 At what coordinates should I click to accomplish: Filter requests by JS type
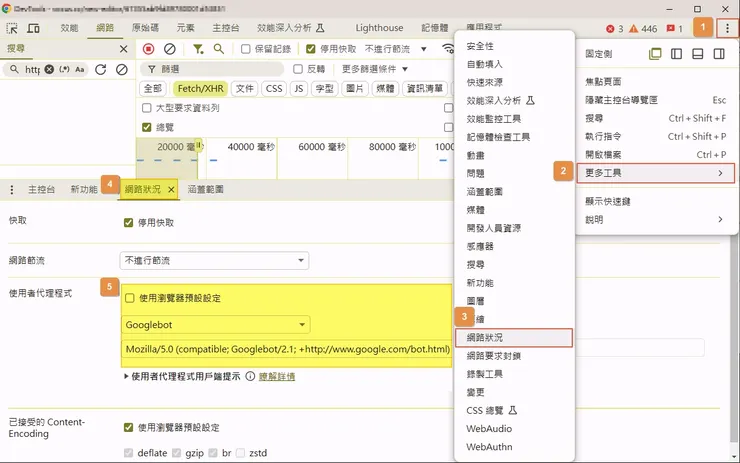coord(299,89)
